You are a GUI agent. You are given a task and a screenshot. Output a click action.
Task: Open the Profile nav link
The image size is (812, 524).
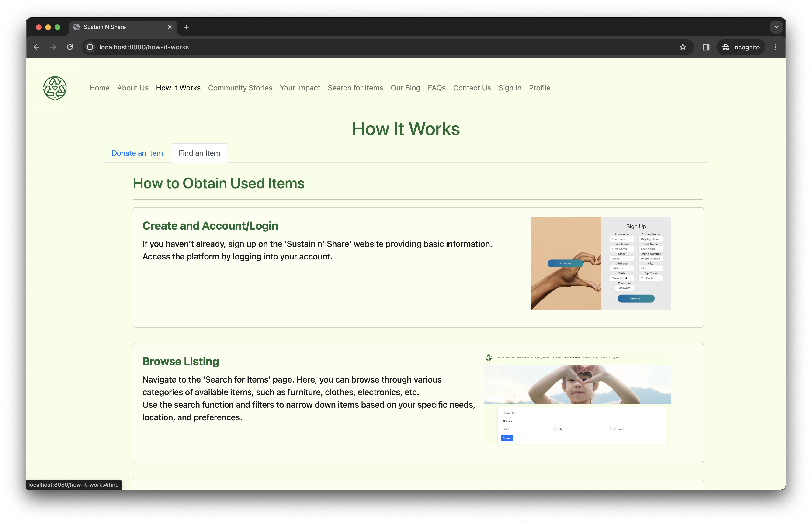tap(539, 88)
